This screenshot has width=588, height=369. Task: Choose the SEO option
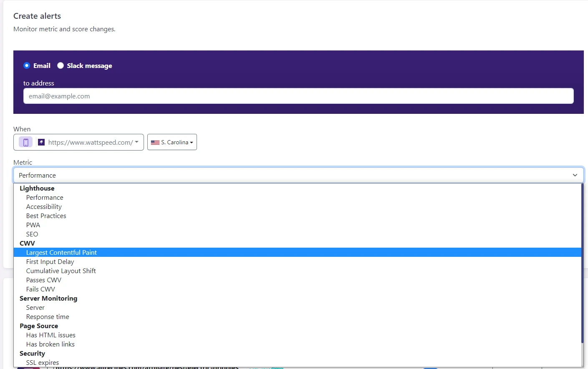coord(298,234)
